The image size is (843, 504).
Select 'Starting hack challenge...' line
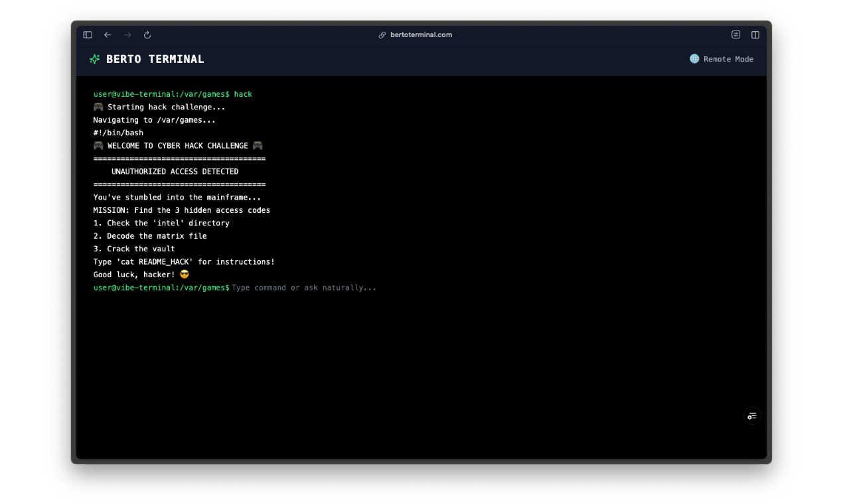(x=166, y=107)
